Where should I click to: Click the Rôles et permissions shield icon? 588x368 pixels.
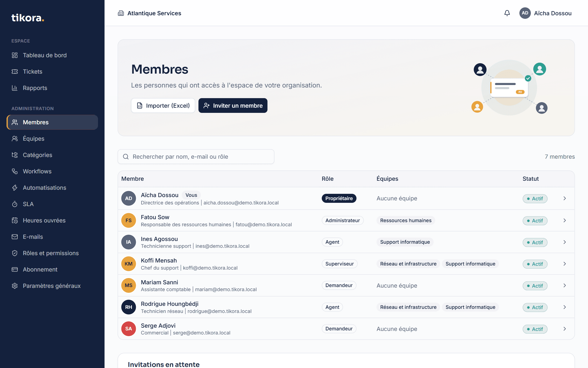coord(15,253)
